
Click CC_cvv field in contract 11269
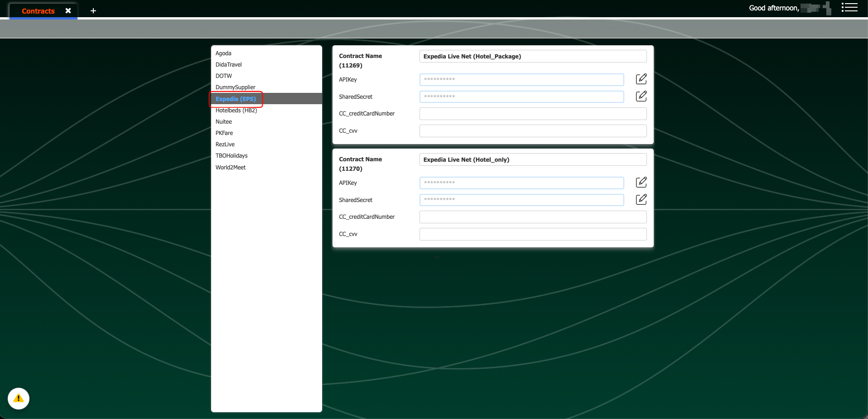533,131
